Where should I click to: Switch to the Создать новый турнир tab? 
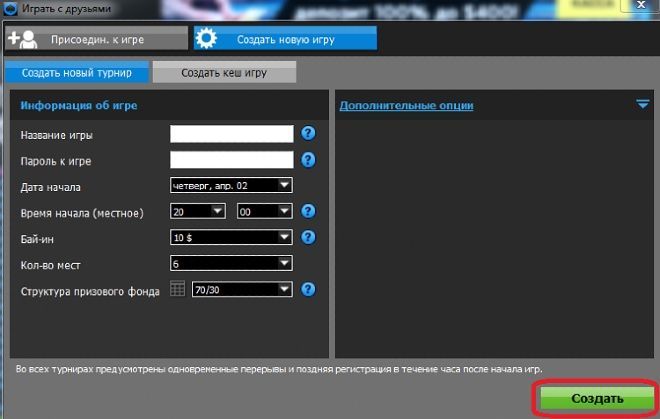point(76,73)
